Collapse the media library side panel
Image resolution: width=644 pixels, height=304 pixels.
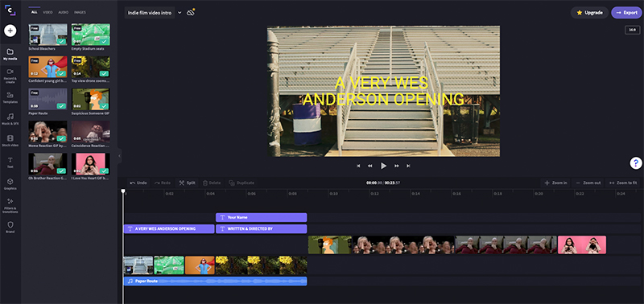(119, 156)
